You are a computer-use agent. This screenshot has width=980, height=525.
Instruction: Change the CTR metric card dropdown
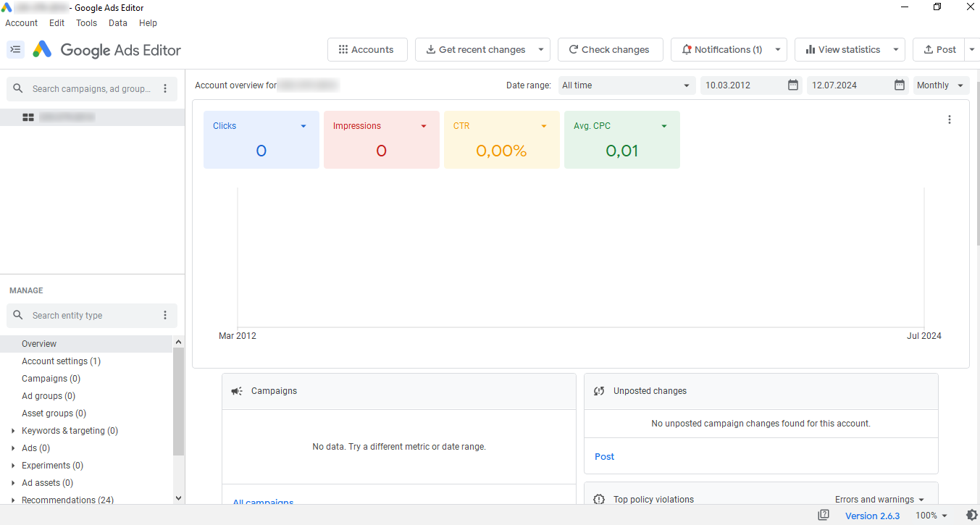click(544, 126)
